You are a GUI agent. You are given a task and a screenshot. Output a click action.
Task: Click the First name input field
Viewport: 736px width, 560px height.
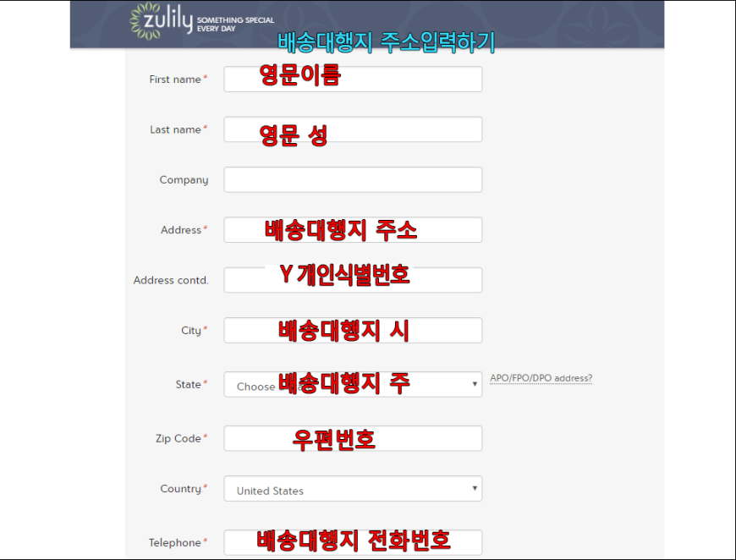[353, 79]
